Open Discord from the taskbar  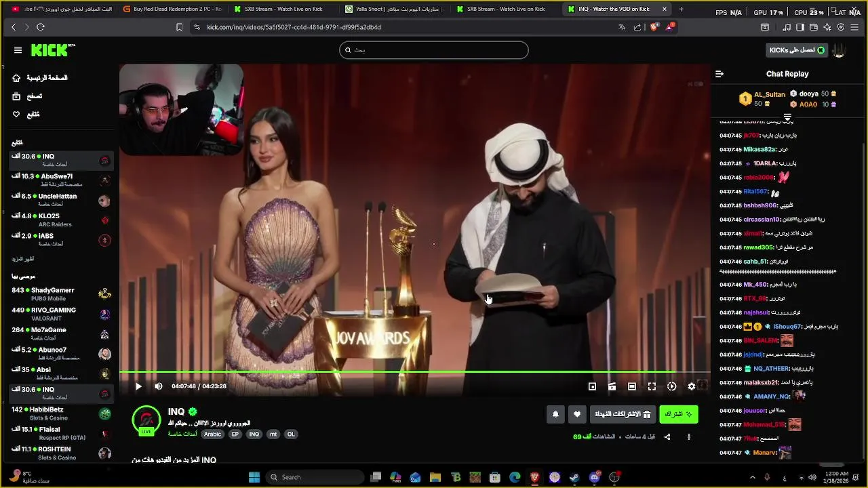(595, 477)
